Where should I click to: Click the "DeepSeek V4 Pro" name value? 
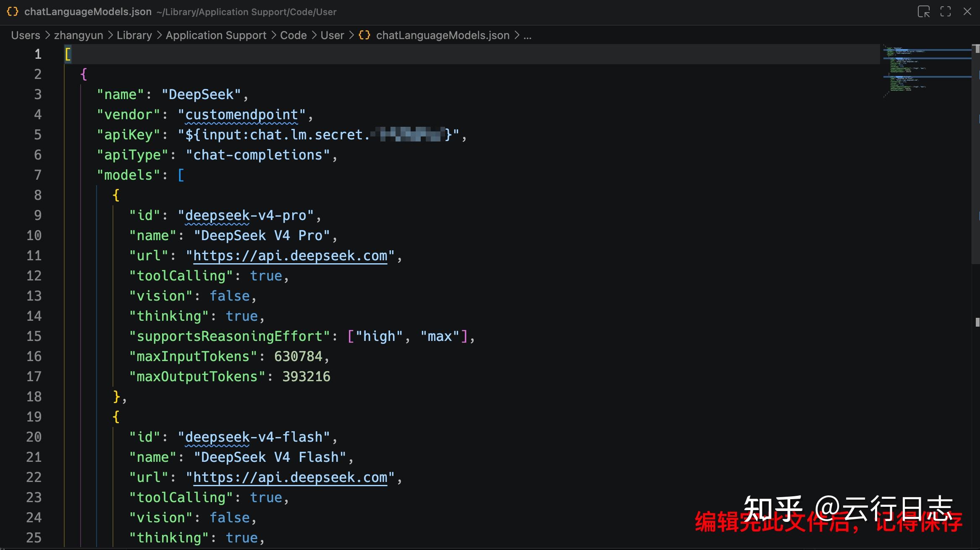262,236
